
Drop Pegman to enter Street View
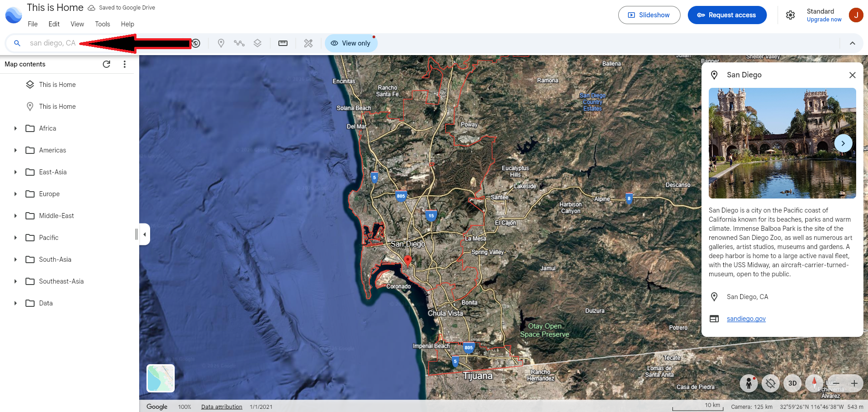click(x=749, y=383)
